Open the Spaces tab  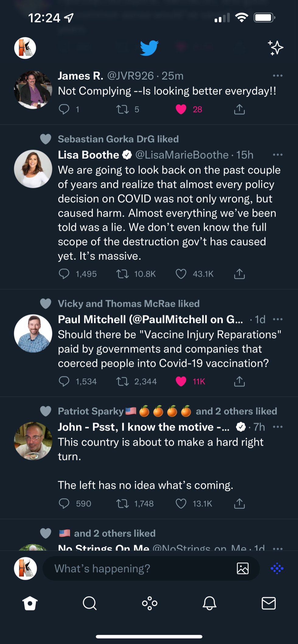click(149, 603)
